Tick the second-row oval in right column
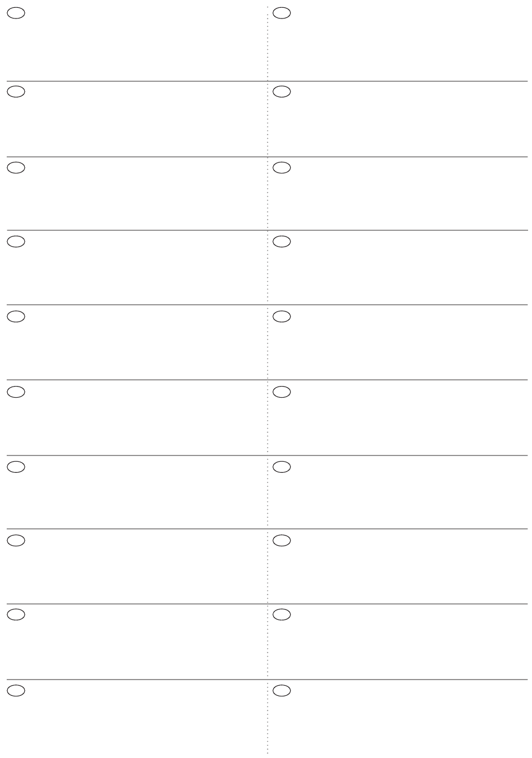 tap(282, 91)
